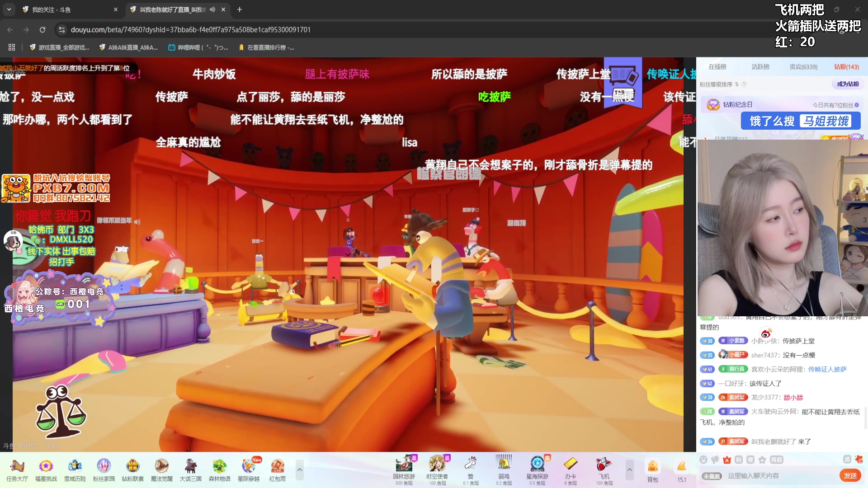
Task: Click the 成为钻粉 button
Action: [x=848, y=84]
